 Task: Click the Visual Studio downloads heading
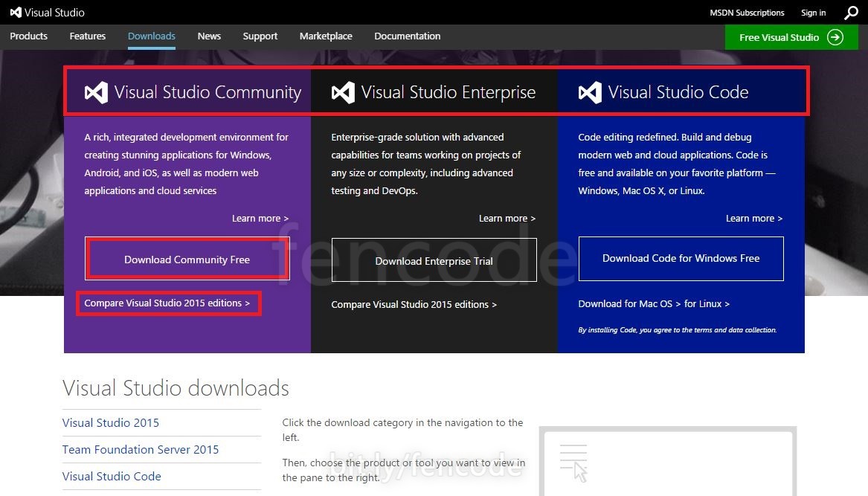[x=176, y=388]
